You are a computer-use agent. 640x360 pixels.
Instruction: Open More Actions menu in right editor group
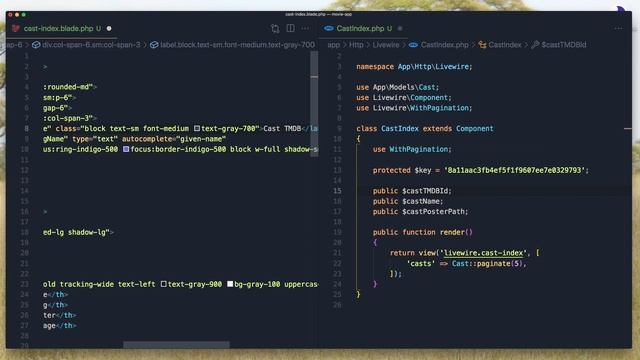pos(618,29)
